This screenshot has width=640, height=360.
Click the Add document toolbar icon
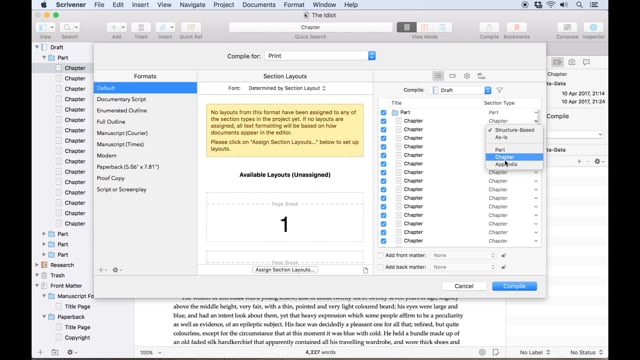117,27
